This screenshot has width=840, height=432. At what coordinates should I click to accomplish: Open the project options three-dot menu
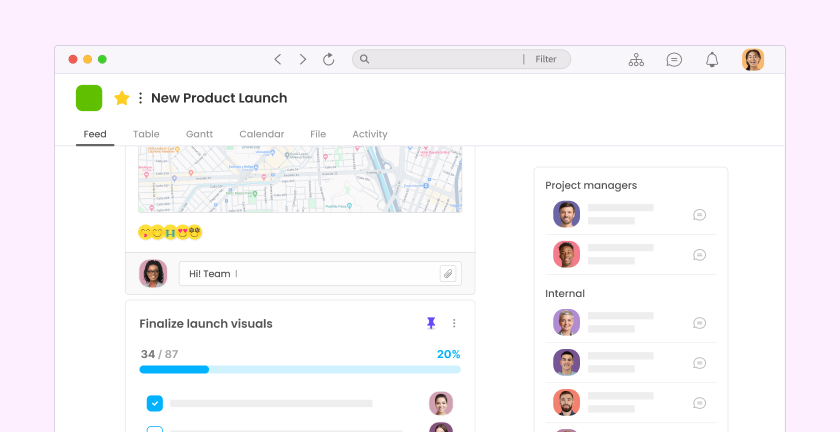140,98
